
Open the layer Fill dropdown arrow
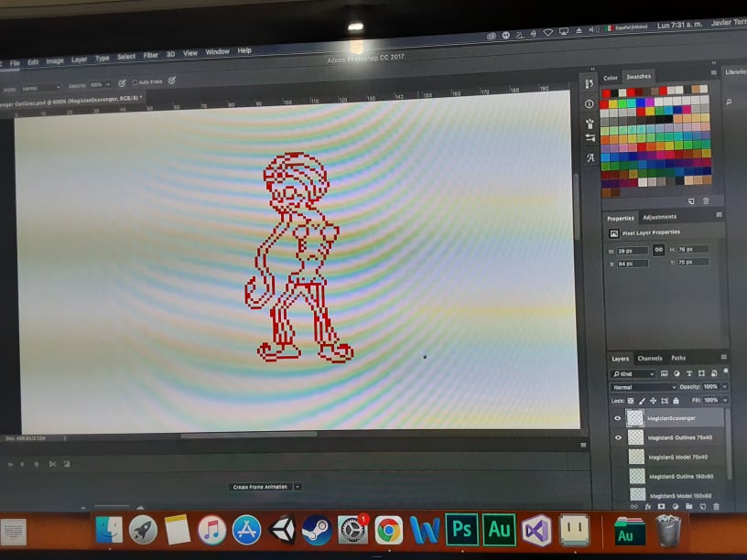point(725,400)
